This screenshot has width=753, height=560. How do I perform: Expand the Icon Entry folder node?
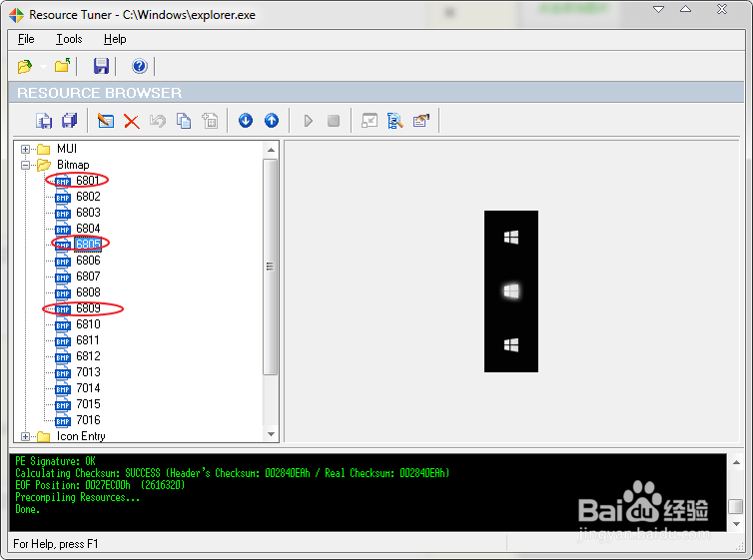pos(25,436)
